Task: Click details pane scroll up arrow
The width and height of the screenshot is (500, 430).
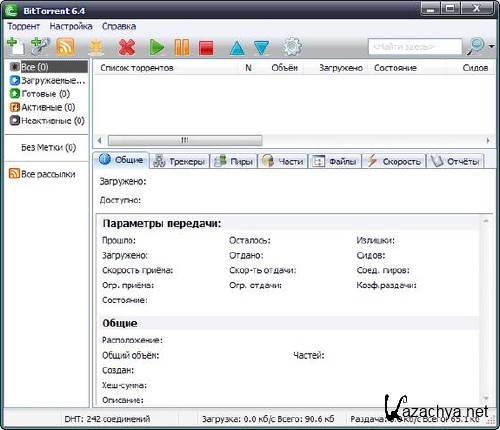Action: pos(486,221)
